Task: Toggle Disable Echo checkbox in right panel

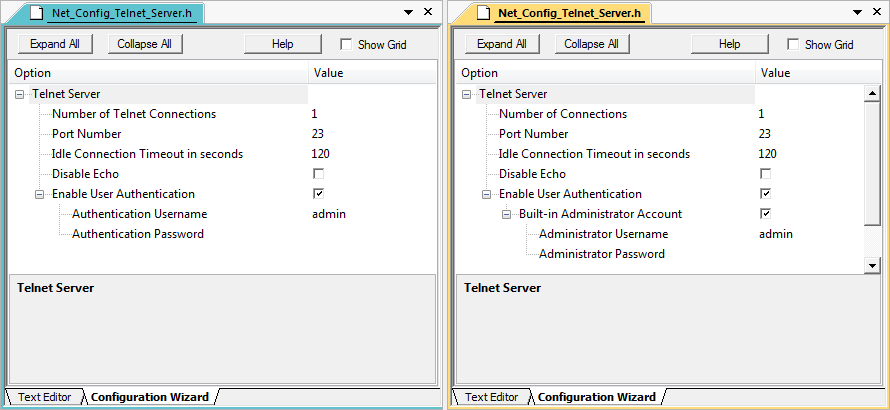Action: point(766,174)
